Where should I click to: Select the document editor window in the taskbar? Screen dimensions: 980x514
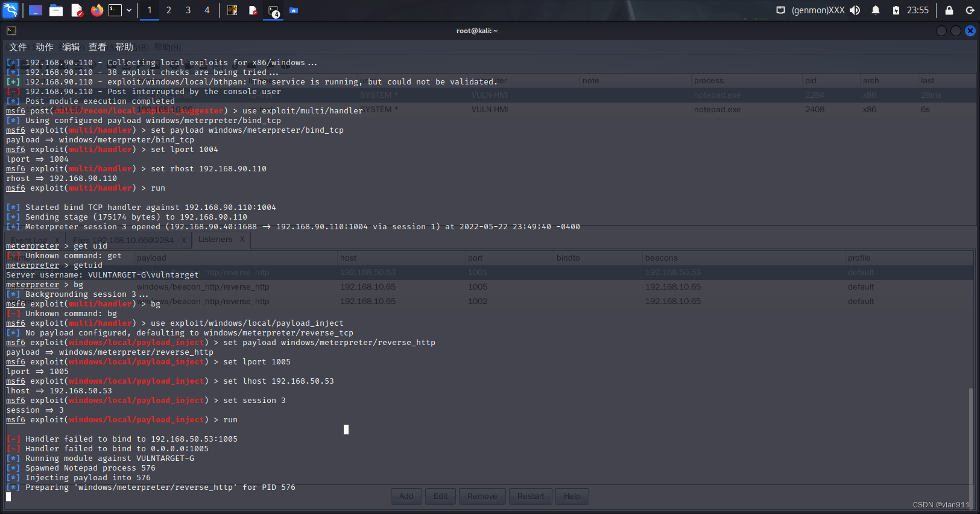253,10
